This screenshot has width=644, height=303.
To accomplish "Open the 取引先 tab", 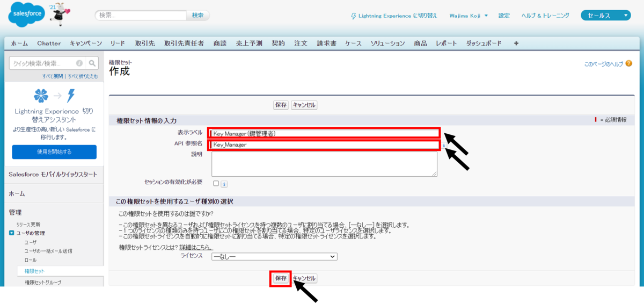I will pos(145,44).
